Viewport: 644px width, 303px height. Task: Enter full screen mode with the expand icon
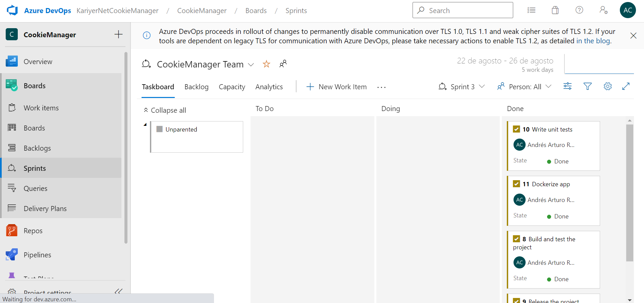point(626,86)
